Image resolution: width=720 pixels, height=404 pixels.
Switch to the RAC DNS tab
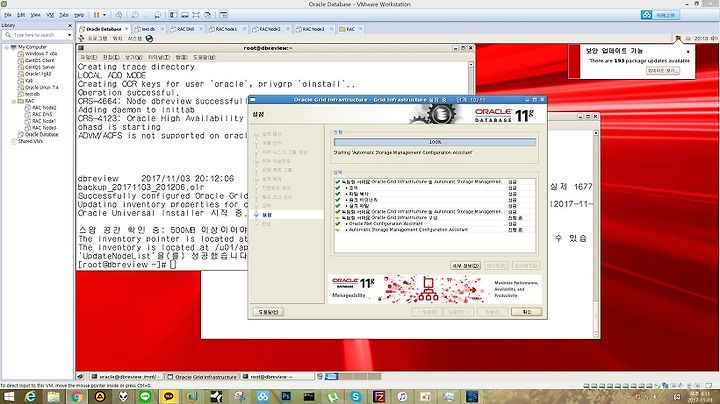coord(186,29)
